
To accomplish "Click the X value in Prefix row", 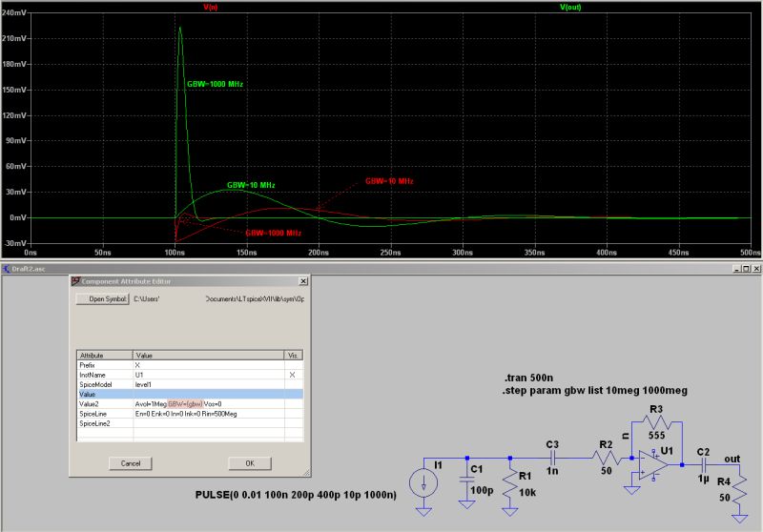I will pyautogui.click(x=208, y=365).
